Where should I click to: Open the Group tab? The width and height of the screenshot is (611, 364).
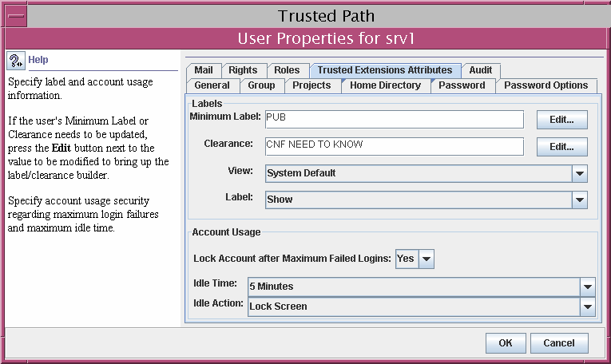click(x=261, y=85)
